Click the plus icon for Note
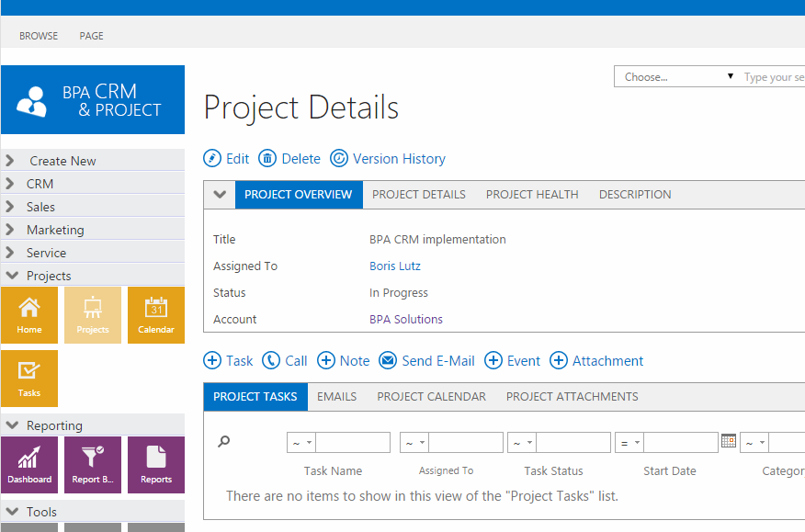Viewport: 805px width, 532px height. pyautogui.click(x=325, y=360)
